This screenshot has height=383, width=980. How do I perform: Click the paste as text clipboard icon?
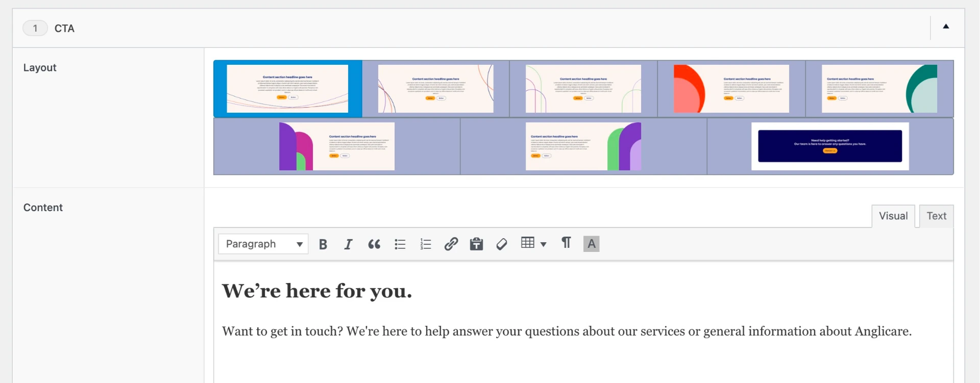pyautogui.click(x=476, y=244)
